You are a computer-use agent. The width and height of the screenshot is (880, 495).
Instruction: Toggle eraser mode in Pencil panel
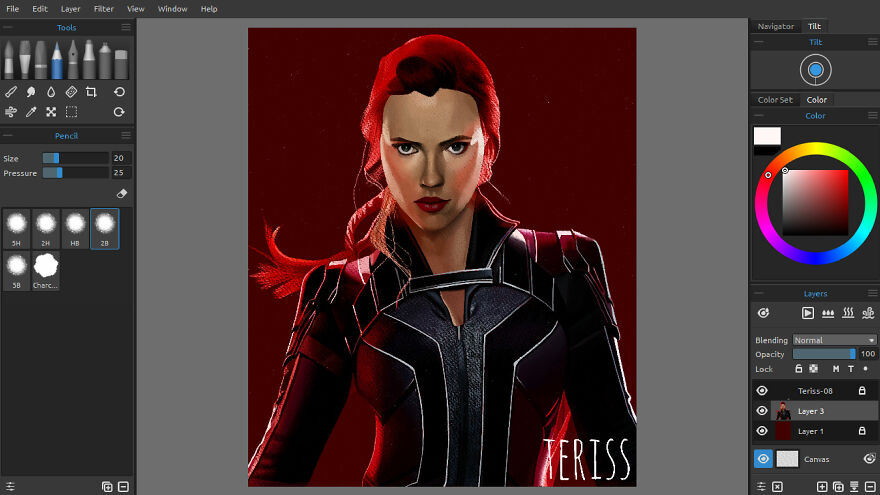tap(122, 194)
